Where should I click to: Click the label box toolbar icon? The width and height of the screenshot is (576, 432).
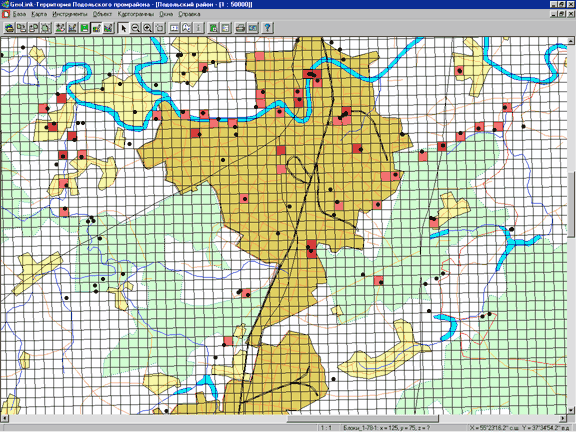point(174,28)
